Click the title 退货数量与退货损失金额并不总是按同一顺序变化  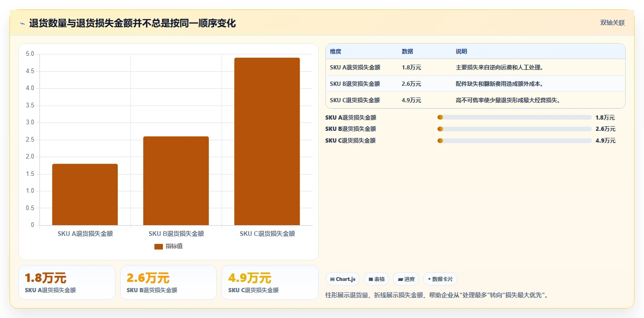coord(132,23)
